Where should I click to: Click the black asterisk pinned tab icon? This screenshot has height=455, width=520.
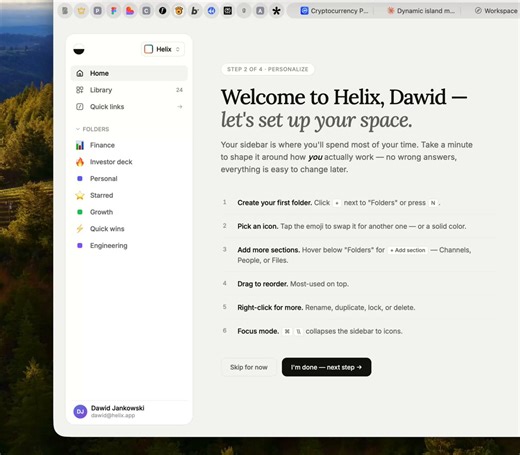[276, 11]
